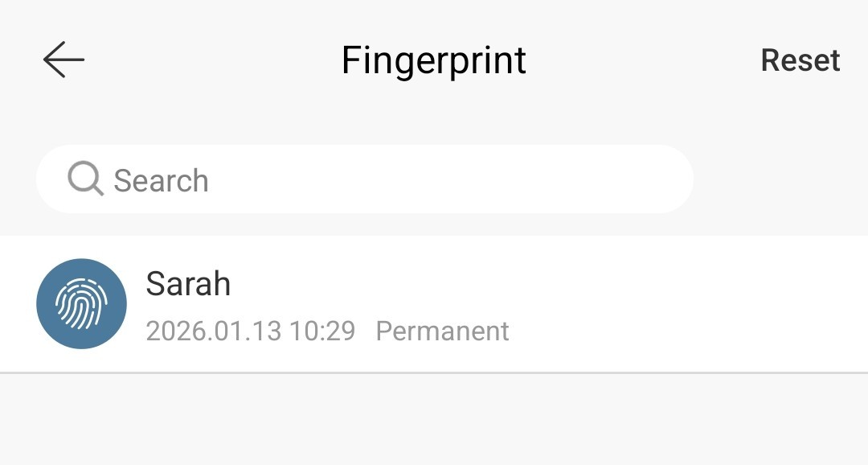Go back using the left arrow icon
The image size is (868, 465).
coord(63,60)
